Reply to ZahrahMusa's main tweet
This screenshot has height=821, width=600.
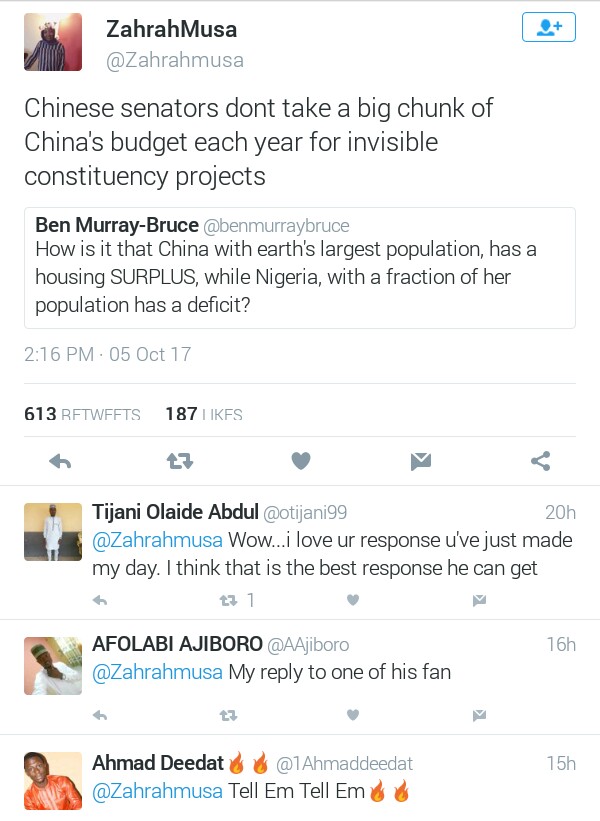[60, 461]
